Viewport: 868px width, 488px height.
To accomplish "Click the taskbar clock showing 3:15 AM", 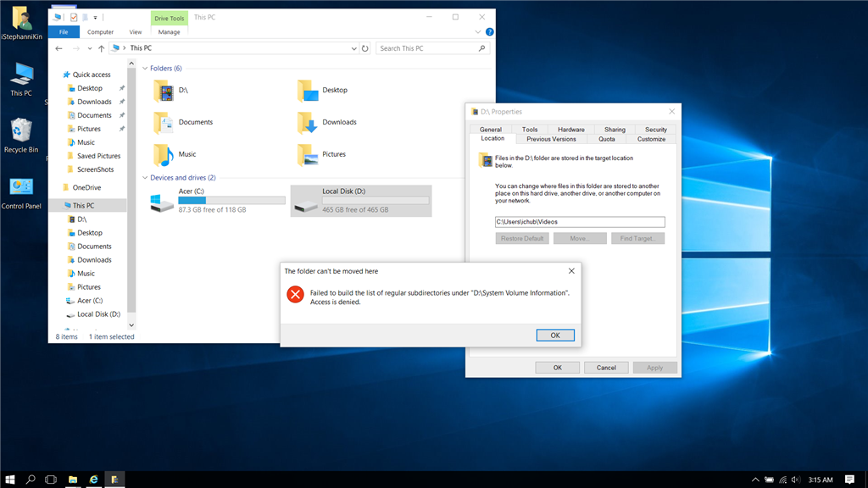I will pyautogui.click(x=821, y=480).
